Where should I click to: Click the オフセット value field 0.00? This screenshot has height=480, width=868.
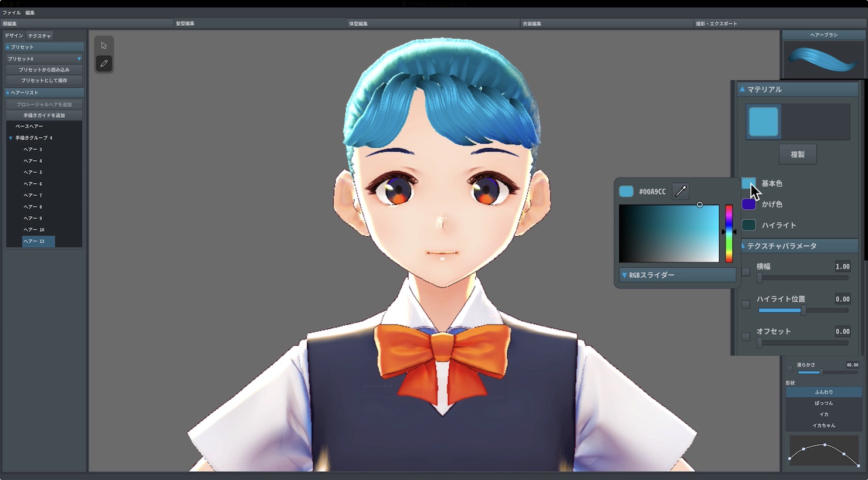click(x=842, y=331)
